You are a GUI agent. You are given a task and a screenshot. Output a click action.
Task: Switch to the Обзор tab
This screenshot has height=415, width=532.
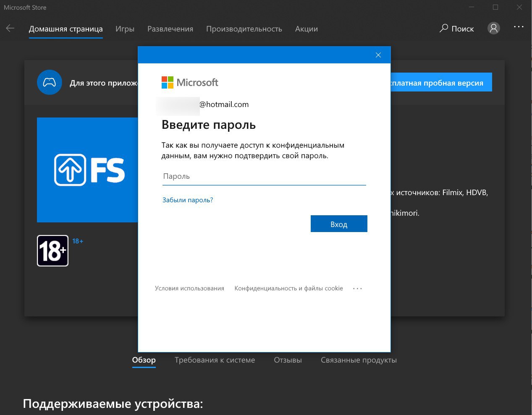[144, 360]
